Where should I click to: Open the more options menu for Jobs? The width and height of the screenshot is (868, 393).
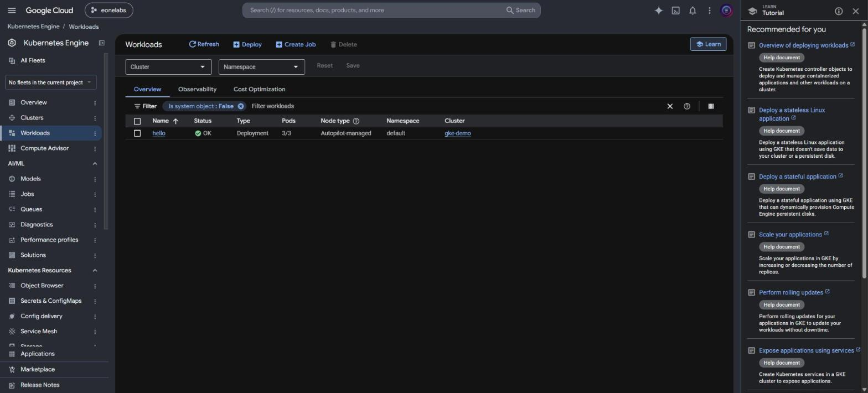pyautogui.click(x=95, y=194)
